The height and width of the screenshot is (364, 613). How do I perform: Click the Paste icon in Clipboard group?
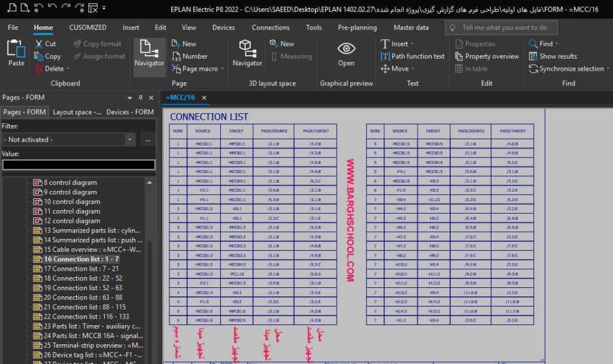tap(16, 52)
